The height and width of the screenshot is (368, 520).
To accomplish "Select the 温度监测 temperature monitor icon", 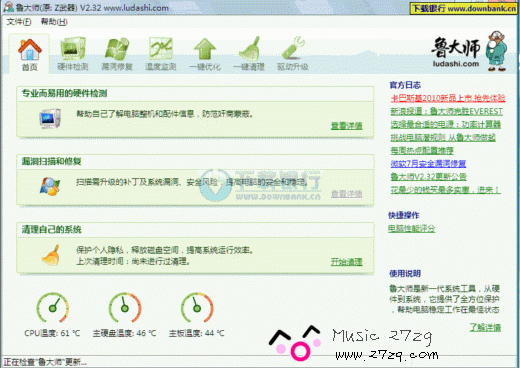I will click(161, 49).
